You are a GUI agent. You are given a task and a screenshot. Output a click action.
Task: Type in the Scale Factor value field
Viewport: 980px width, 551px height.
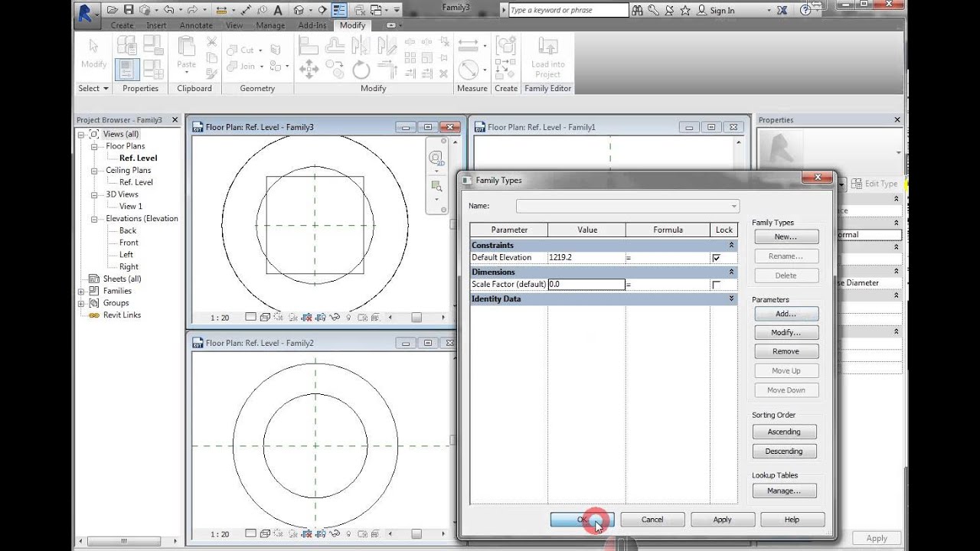[x=586, y=284]
